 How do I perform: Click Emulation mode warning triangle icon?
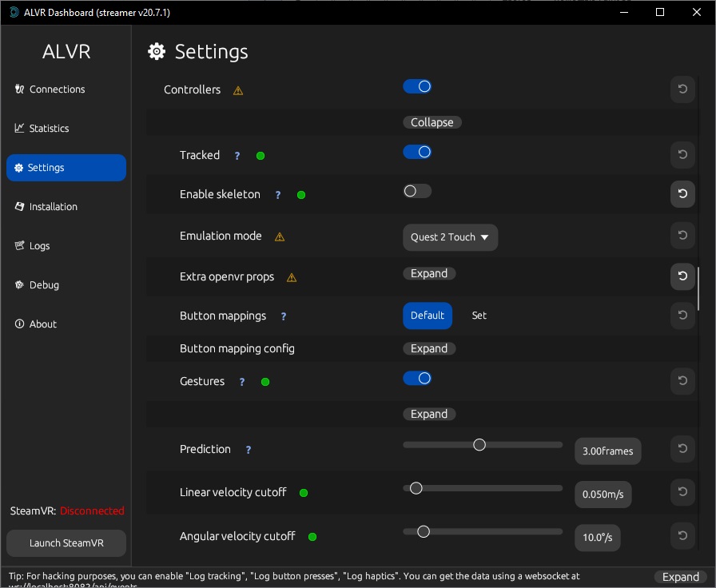(x=280, y=237)
